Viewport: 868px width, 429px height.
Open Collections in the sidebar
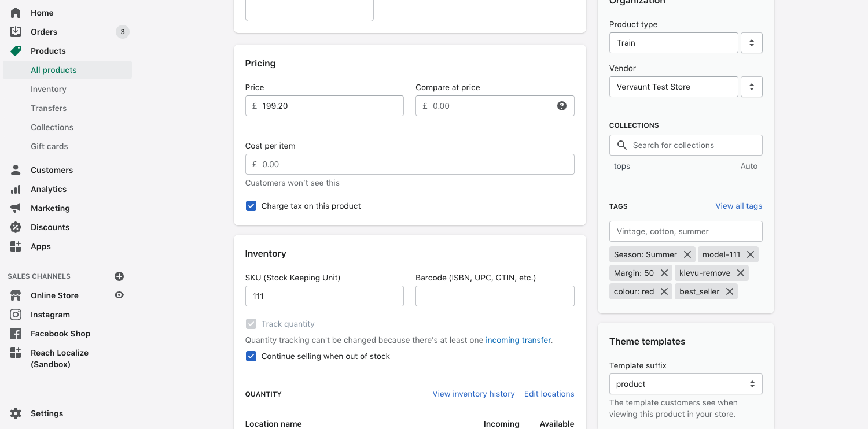coord(52,127)
